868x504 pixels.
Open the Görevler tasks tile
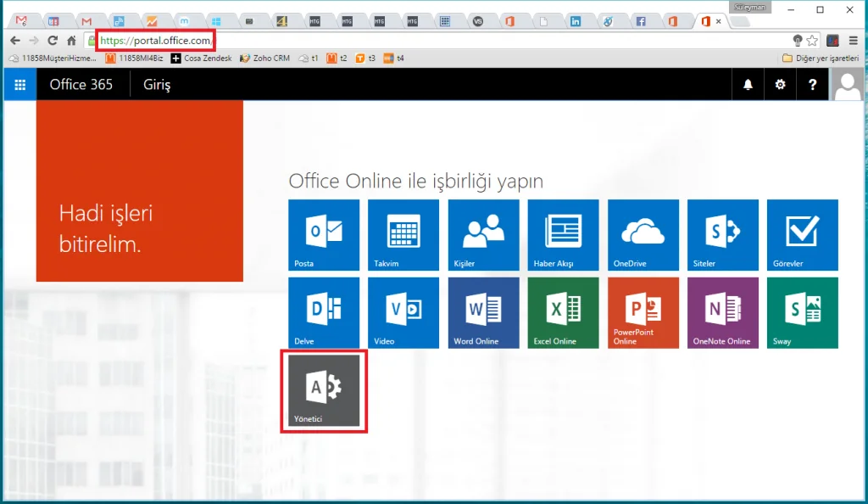(x=802, y=235)
